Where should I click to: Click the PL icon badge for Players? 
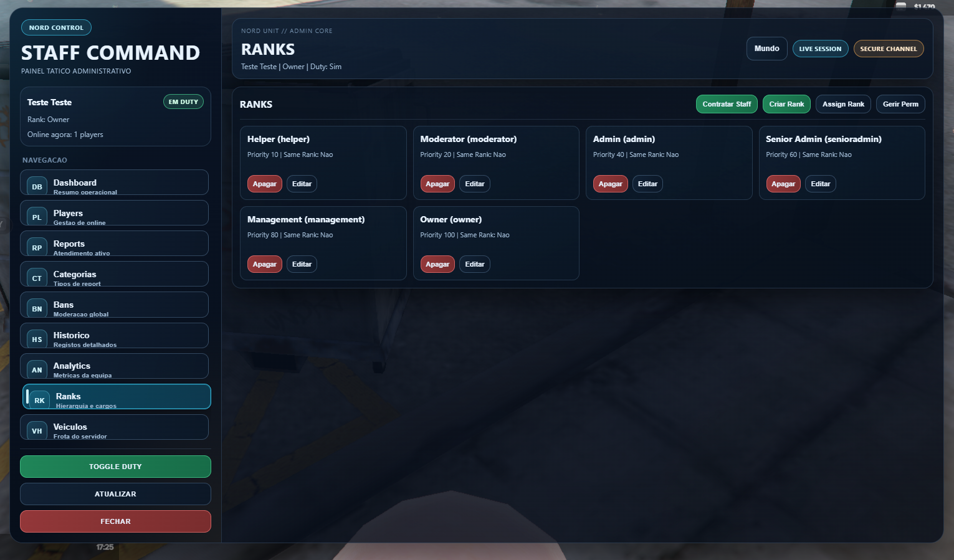tap(37, 217)
